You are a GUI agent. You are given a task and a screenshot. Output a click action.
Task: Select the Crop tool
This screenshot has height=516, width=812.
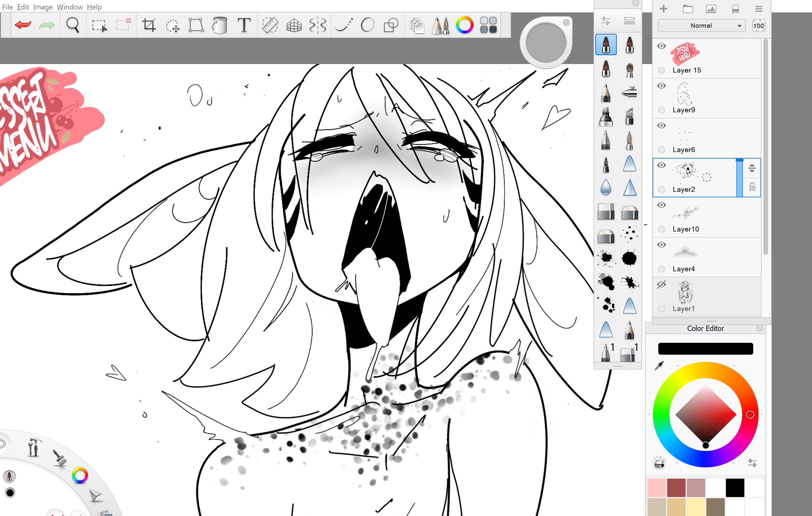tap(149, 25)
